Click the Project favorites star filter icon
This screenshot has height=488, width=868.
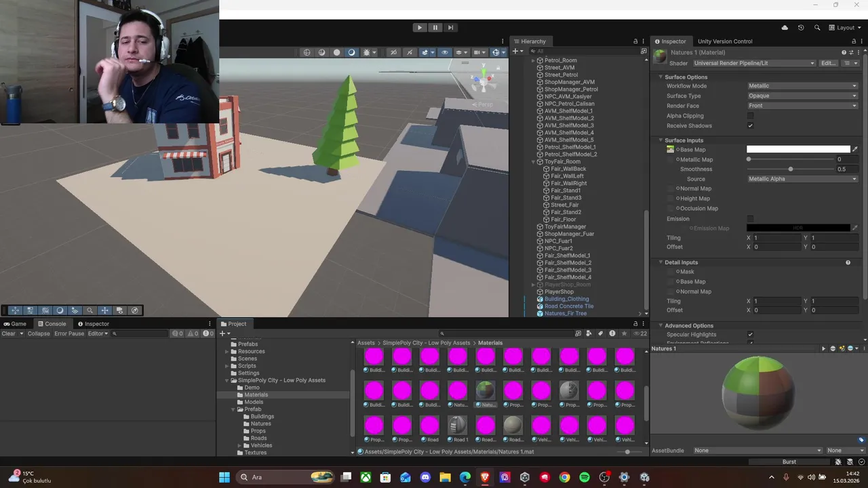click(x=625, y=333)
